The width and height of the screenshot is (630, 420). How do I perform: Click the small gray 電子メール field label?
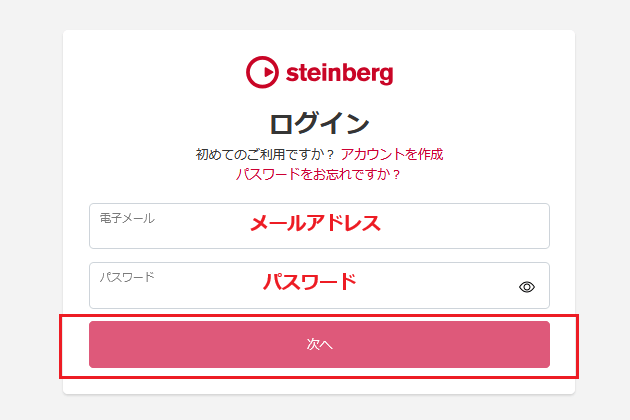pos(127,218)
